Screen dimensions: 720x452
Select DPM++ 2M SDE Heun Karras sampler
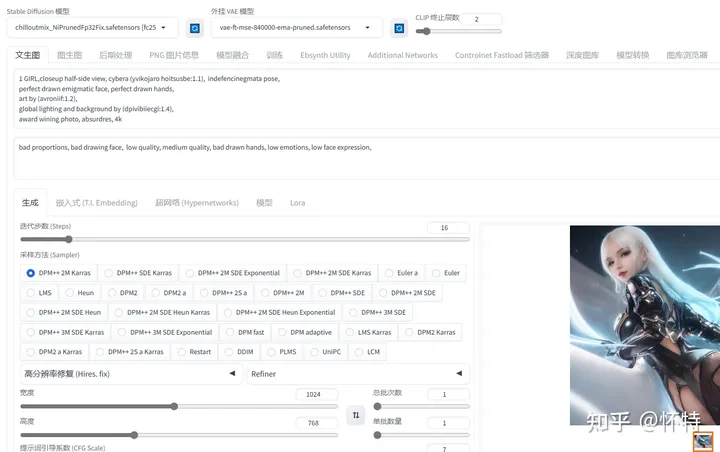(x=163, y=312)
